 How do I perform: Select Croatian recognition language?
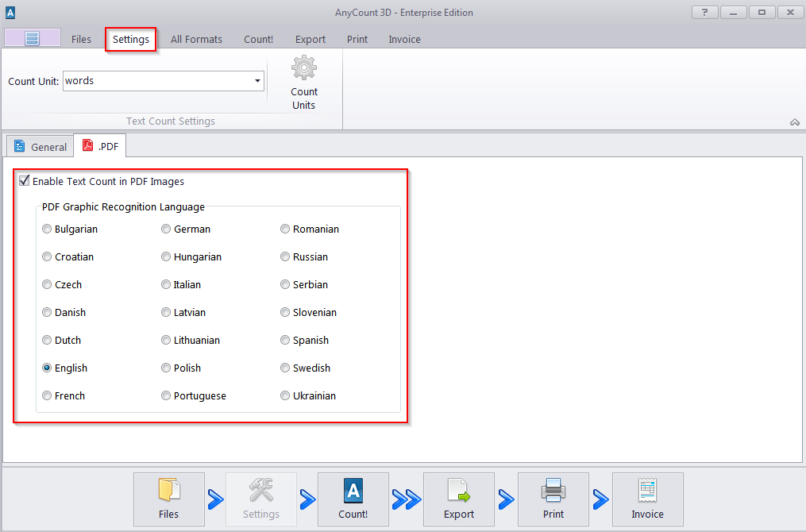pos(67,256)
